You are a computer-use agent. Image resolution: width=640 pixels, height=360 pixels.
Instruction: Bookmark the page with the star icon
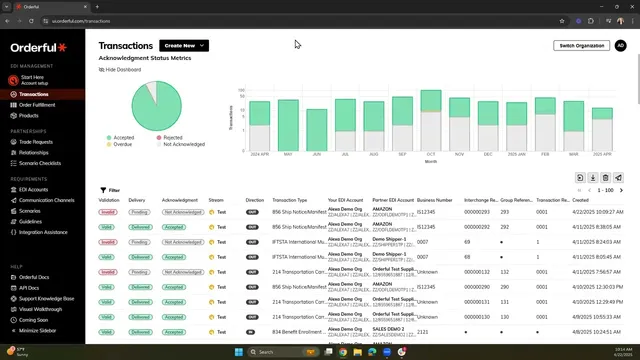coord(562,21)
